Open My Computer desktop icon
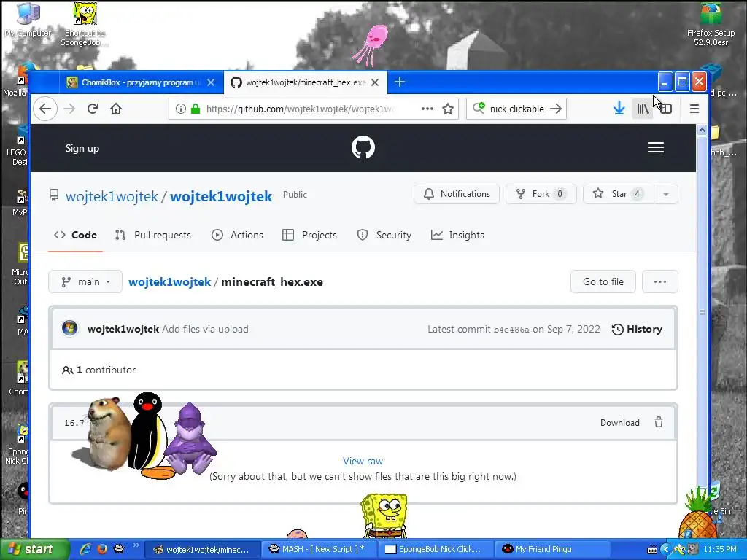The width and height of the screenshot is (747, 560). point(28,20)
